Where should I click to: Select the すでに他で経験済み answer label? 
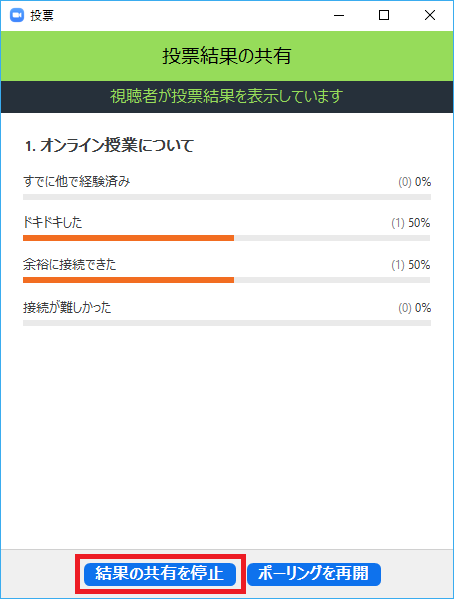click(x=76, y=181)
